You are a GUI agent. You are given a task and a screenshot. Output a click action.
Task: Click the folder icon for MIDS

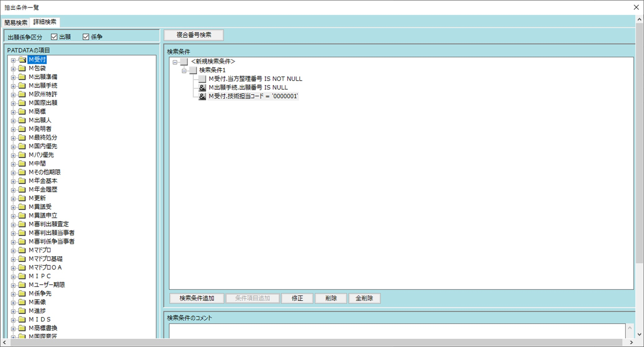point(22,319)
